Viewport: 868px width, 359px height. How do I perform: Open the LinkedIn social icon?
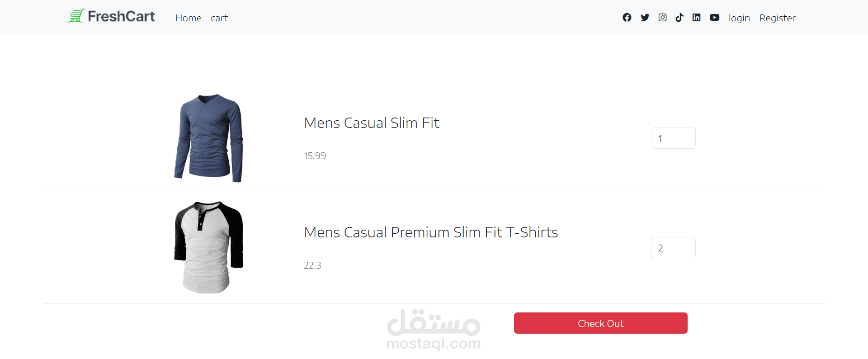tap(696, 18)
